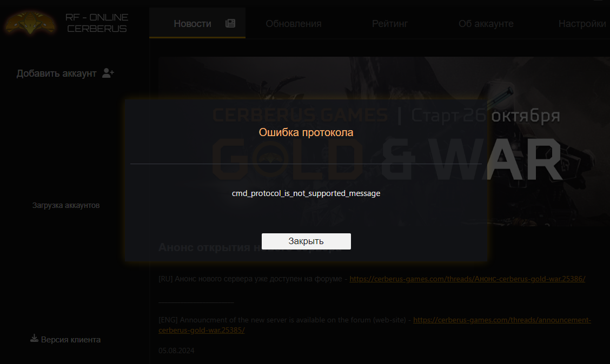
Task: Click Добавить аккаунт in the sidebar
Action: tap(56, 73)
